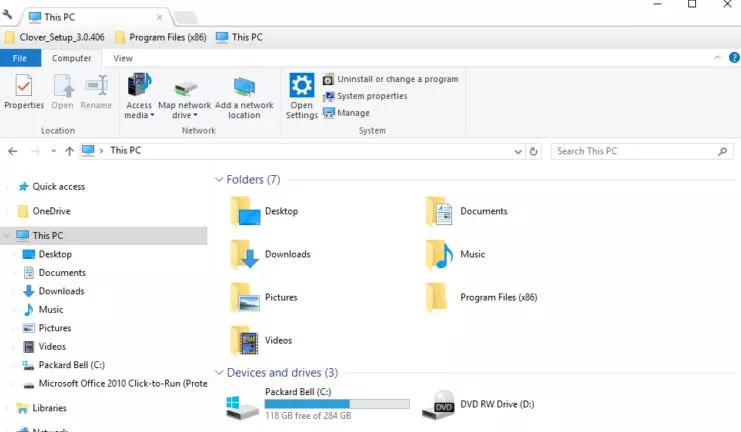Select Pictures in the navigation tree

[48, 328]
